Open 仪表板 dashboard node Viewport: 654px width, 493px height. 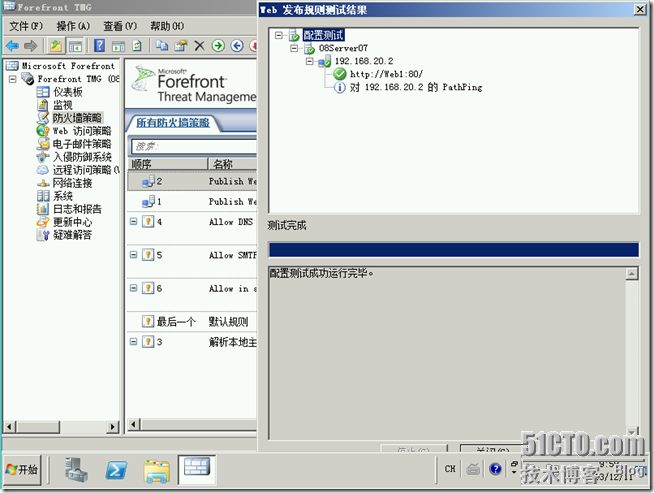[68, 92]
